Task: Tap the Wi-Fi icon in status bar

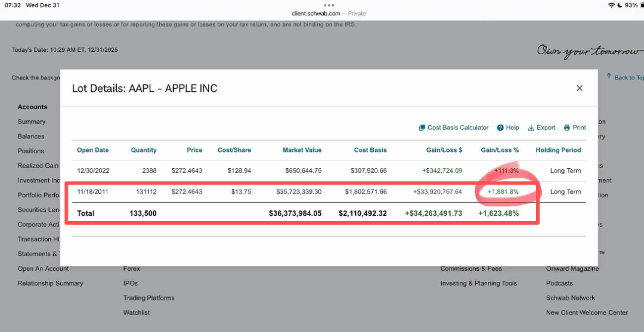Action: [611, 5]
